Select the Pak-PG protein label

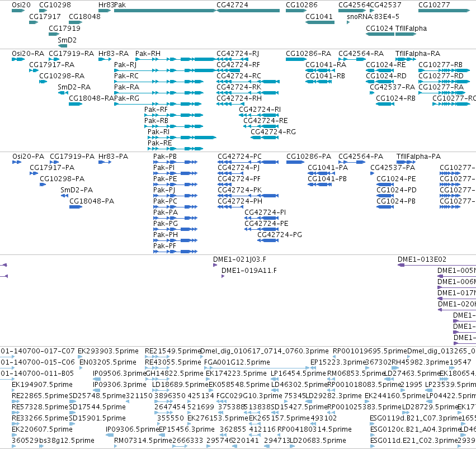pyautogui.click(x=166, y=224)
